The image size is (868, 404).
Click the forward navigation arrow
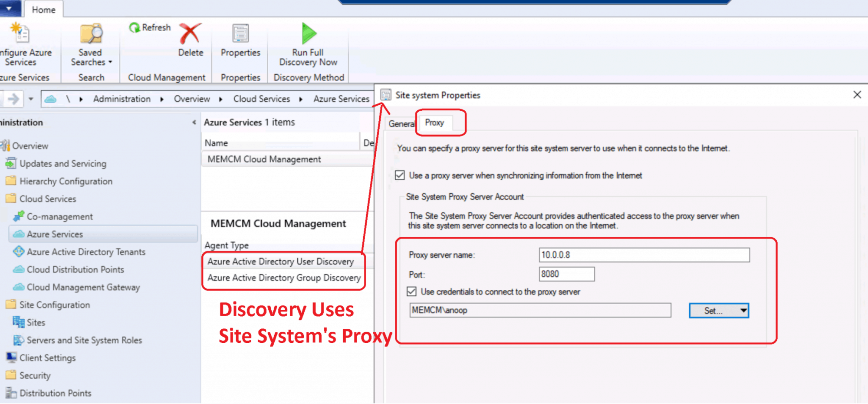click(x=13, y=99)
